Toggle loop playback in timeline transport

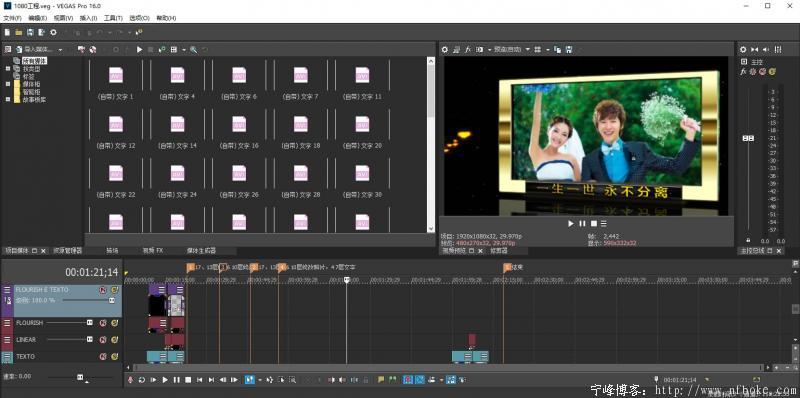click(x=142, y=380)
